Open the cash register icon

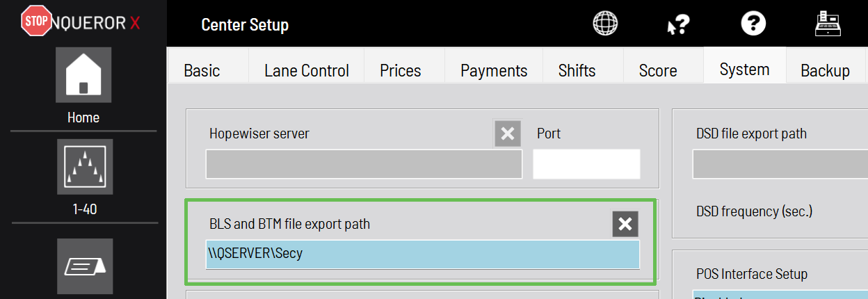[829, 24]
